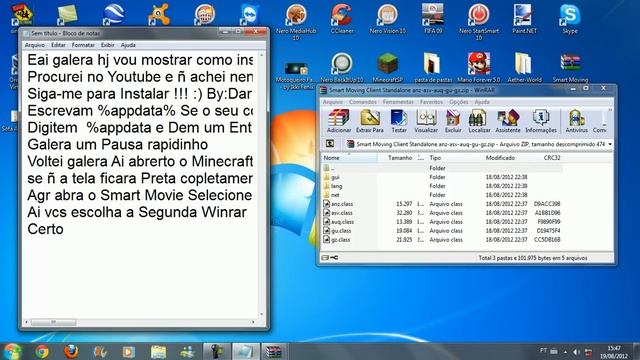Select auq.class file in WinRAR

[x=342, y=222]
